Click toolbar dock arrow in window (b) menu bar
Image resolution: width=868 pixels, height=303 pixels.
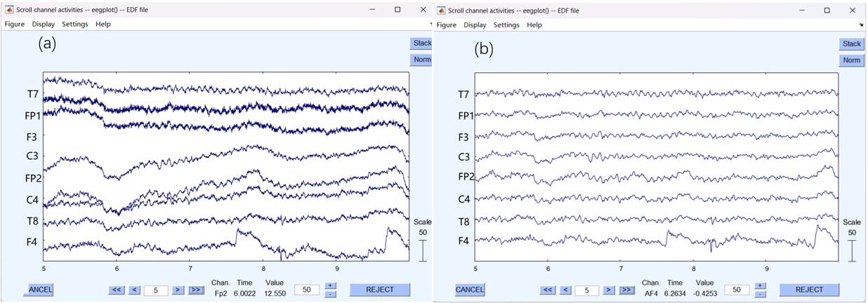coord(861,25)
